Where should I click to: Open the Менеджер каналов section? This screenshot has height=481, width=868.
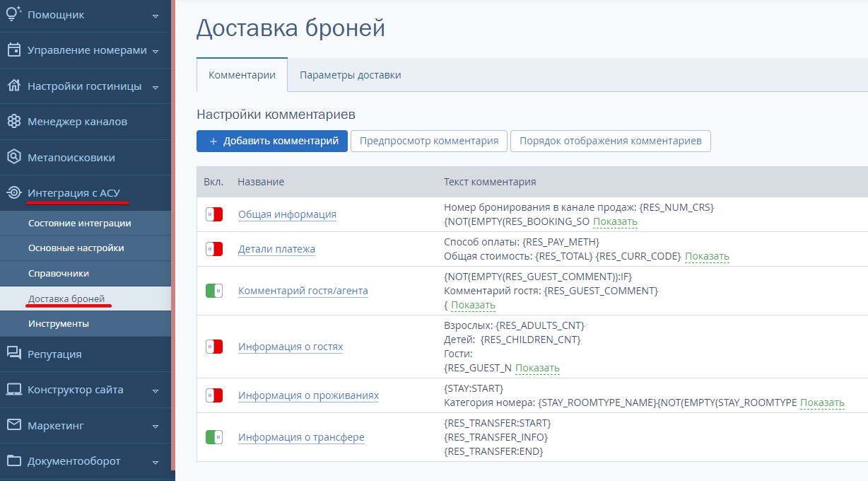tap(86, 122)
